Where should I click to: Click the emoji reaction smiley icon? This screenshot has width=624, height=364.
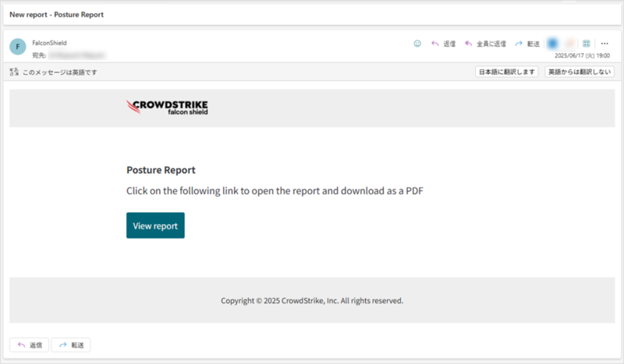pyautogui.click(x=417, y=44)
